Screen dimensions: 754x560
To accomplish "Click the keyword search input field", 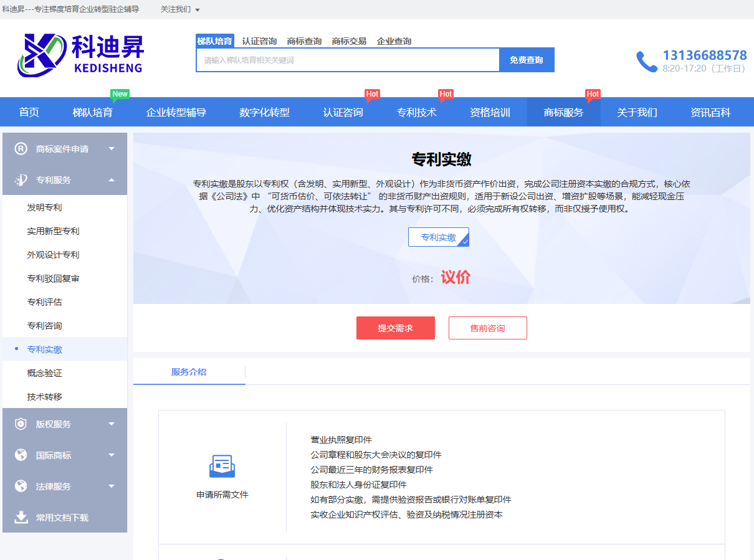I will [348, 60].
